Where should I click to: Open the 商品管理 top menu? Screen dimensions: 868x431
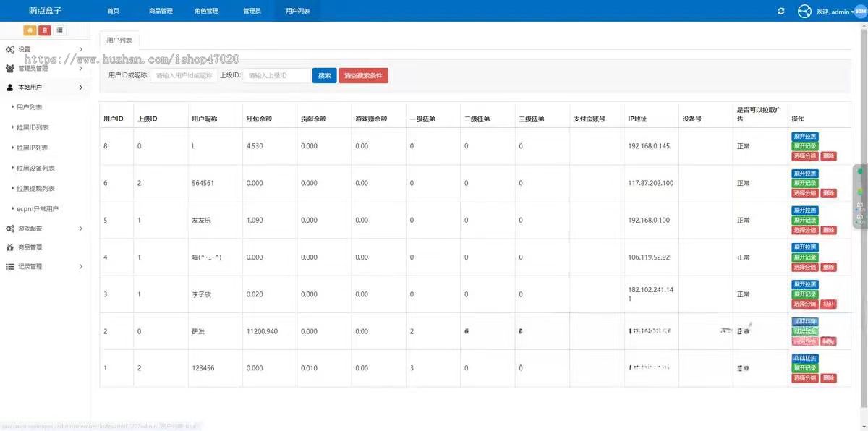(x=161, y=11)
